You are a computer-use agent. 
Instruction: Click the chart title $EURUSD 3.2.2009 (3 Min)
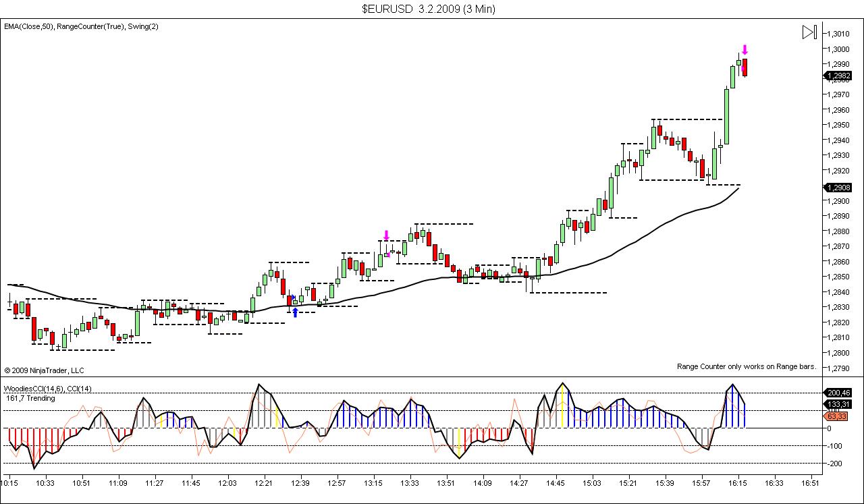429,9
